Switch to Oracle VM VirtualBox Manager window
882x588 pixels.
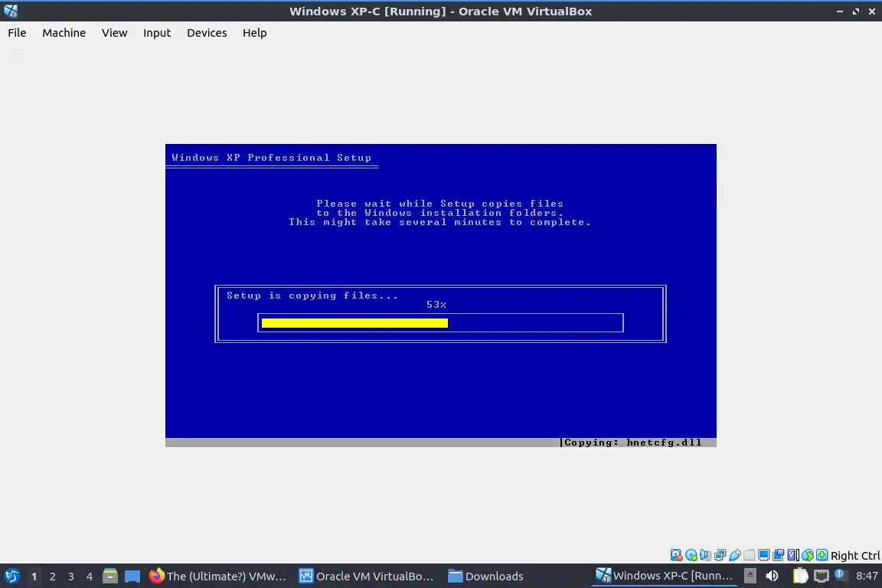(x=366, y=577)
